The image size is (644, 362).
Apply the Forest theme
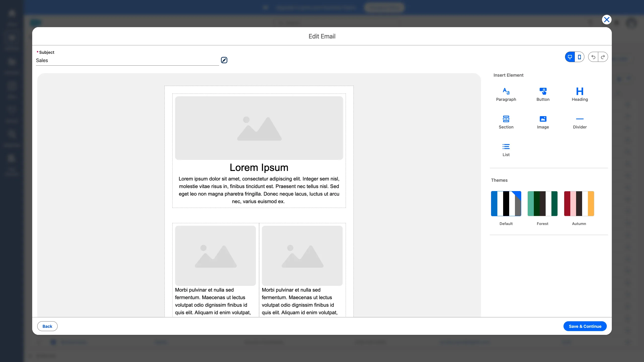tap(542, 203)
